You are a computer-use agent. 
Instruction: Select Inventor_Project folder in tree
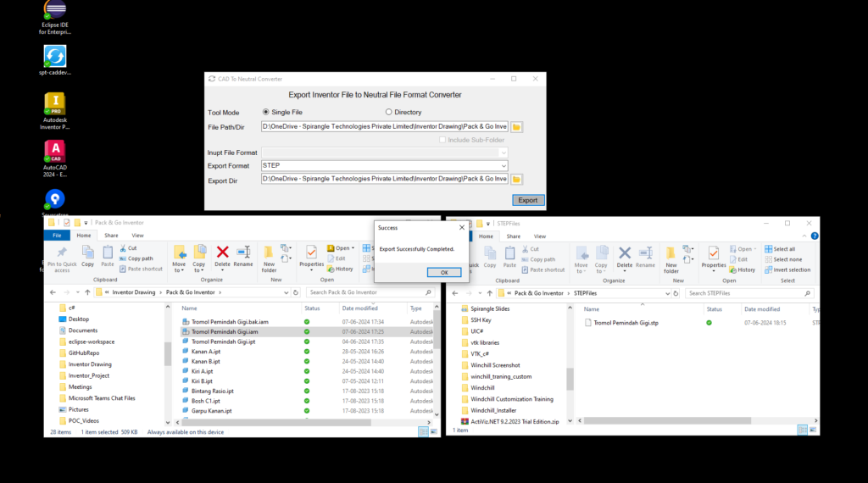click(x=88, y=375)
